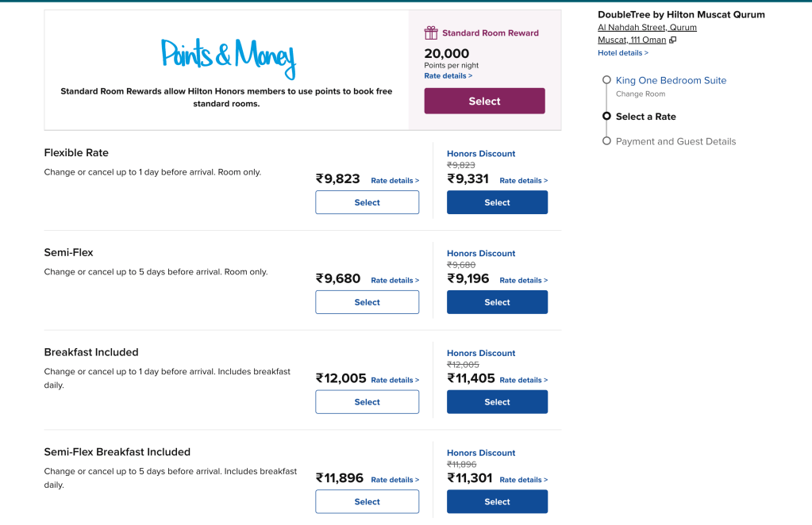The image size is (812, 525).
Task: Select the Flexible Rate at ₹9,823
Action: tap(367, 202)
